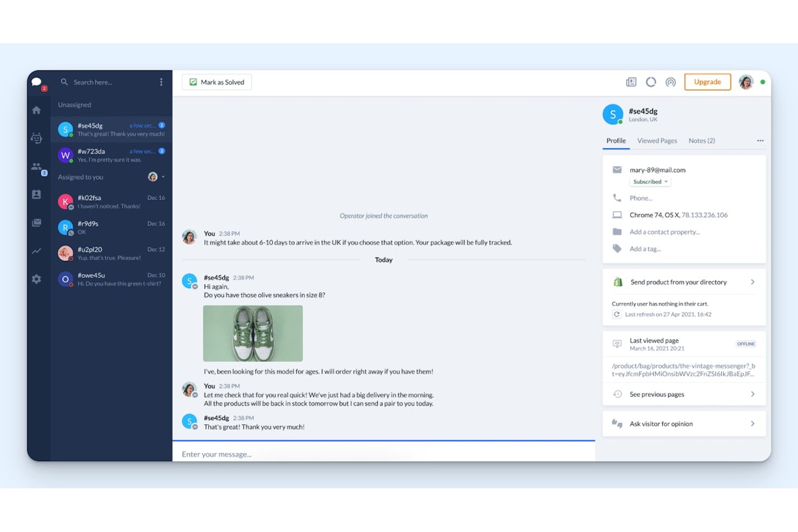Click the Unassigned section heading
The image size is (798, 532).
point(74,105)
